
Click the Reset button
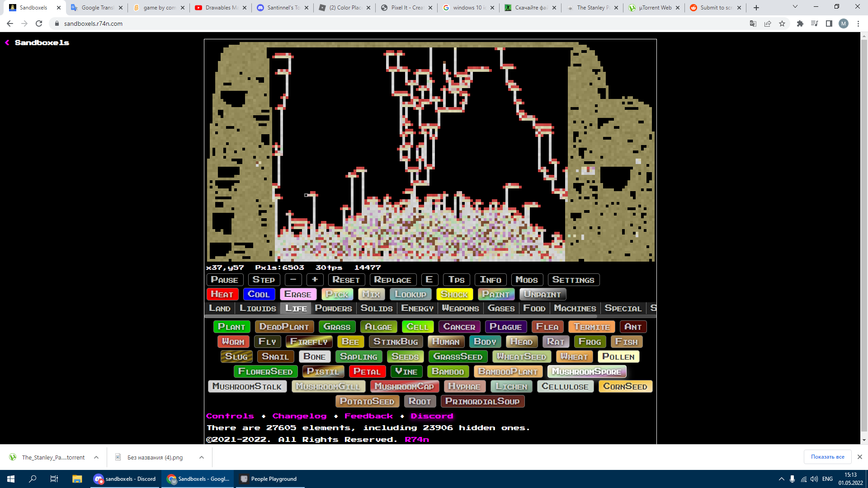point(346,280)
